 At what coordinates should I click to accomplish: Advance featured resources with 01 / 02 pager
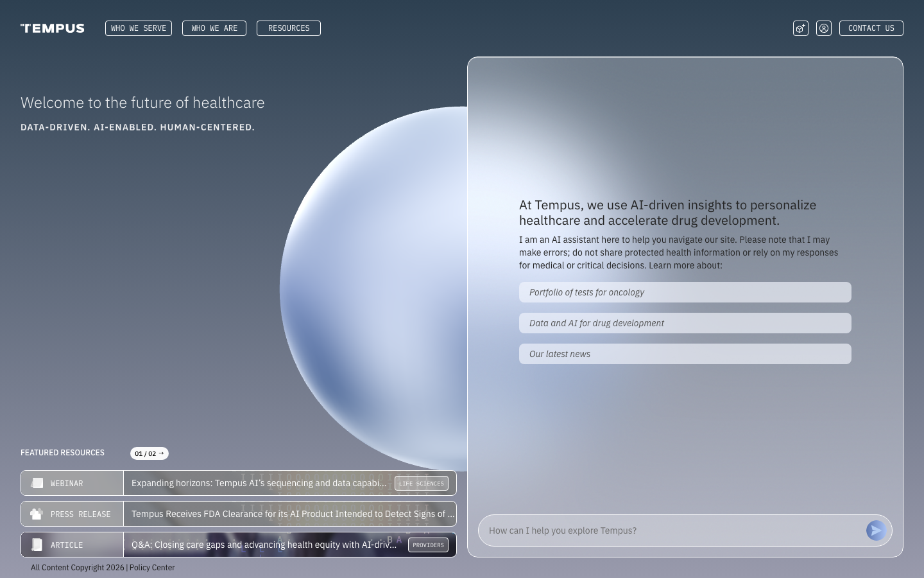[x=150, y=453]
